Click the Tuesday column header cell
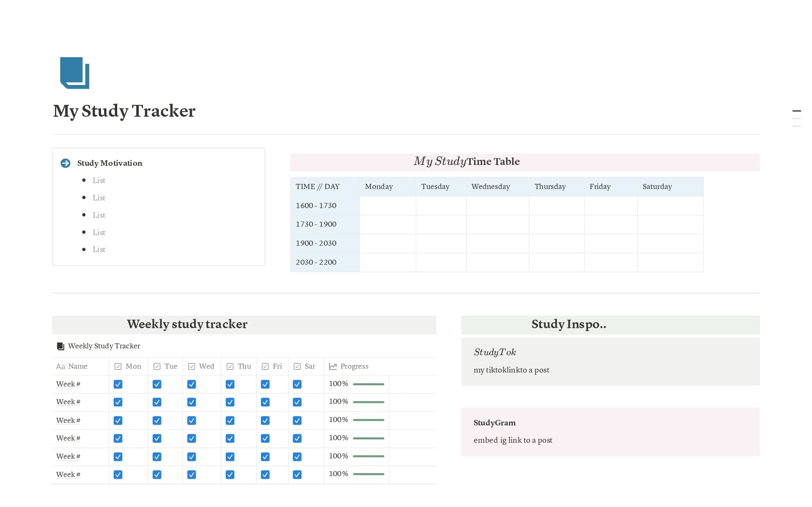This screenshot has width=812, height=507. (x=441, y=186)
